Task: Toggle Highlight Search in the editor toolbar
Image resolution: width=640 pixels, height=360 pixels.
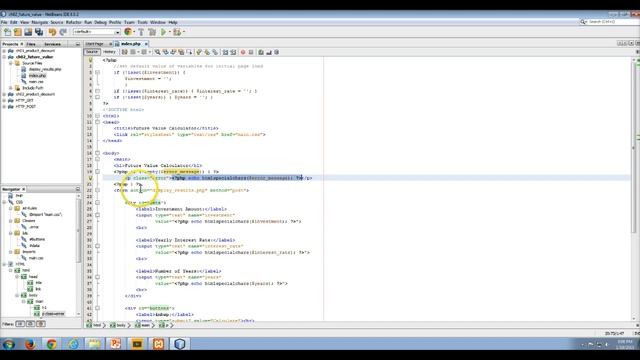Action: pyautogui.click(x=181, y=52)
